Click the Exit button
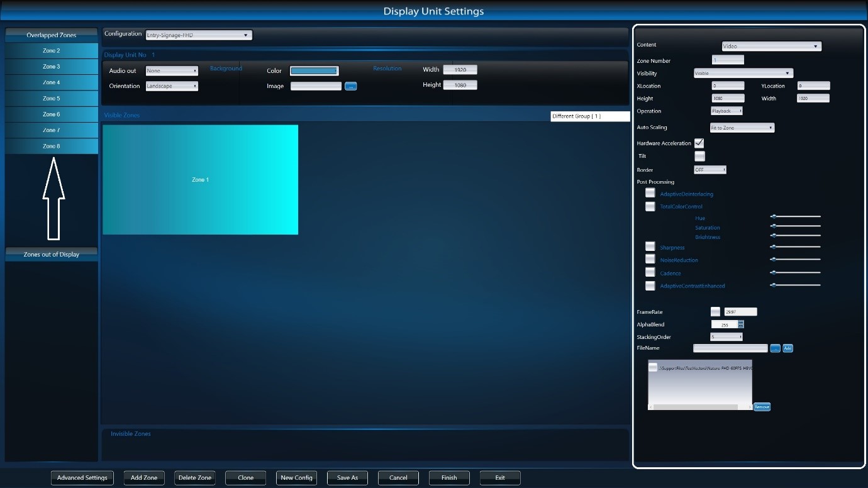This screenshot has height=488, width=868. click(500, 478)
